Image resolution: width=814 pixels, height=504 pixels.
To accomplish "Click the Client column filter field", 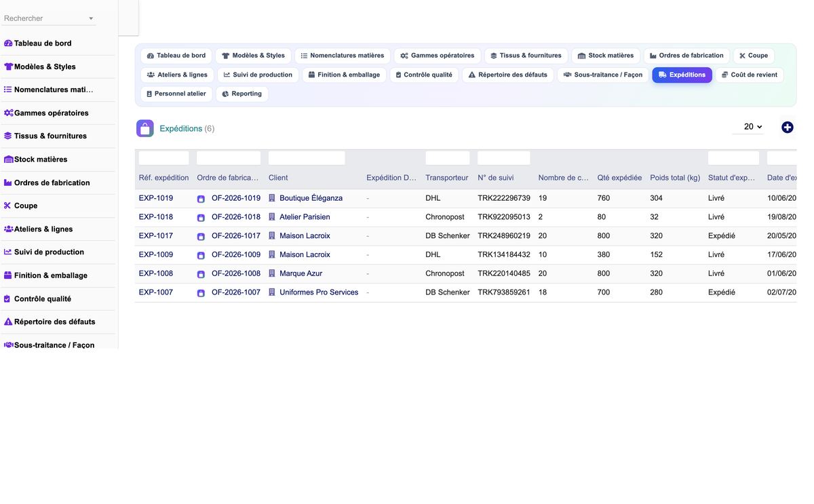I will point(307,158).
